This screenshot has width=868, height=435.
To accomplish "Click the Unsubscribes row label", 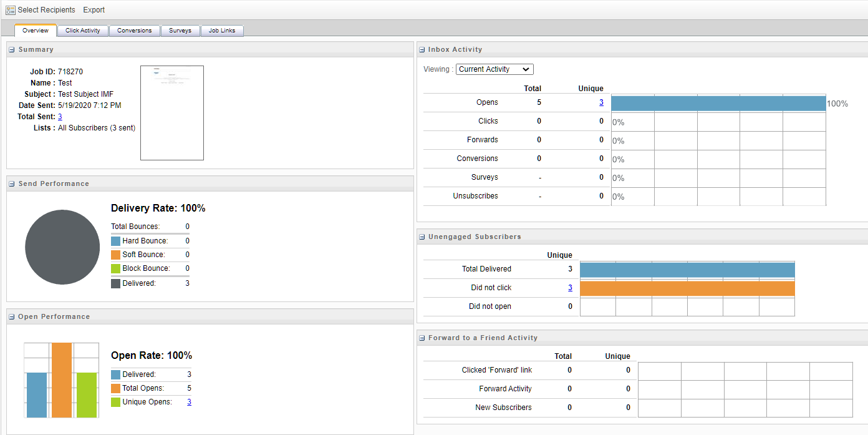I will coord(476,196).
